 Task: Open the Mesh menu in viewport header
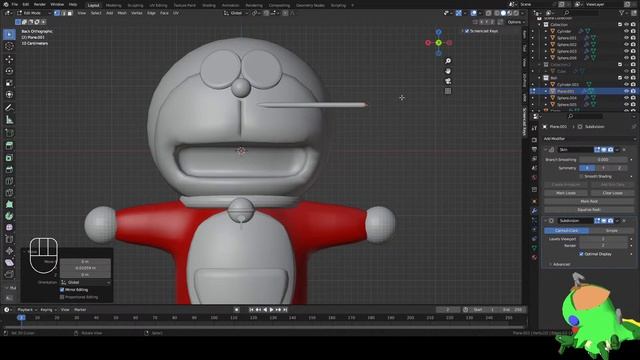point(122,13)
